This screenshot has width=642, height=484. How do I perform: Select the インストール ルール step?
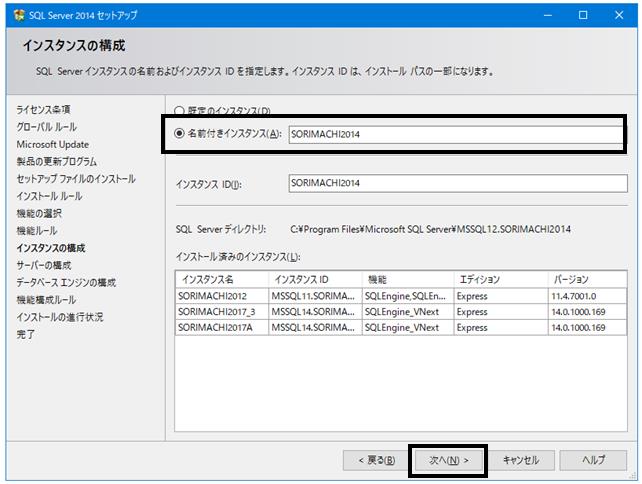49,196
